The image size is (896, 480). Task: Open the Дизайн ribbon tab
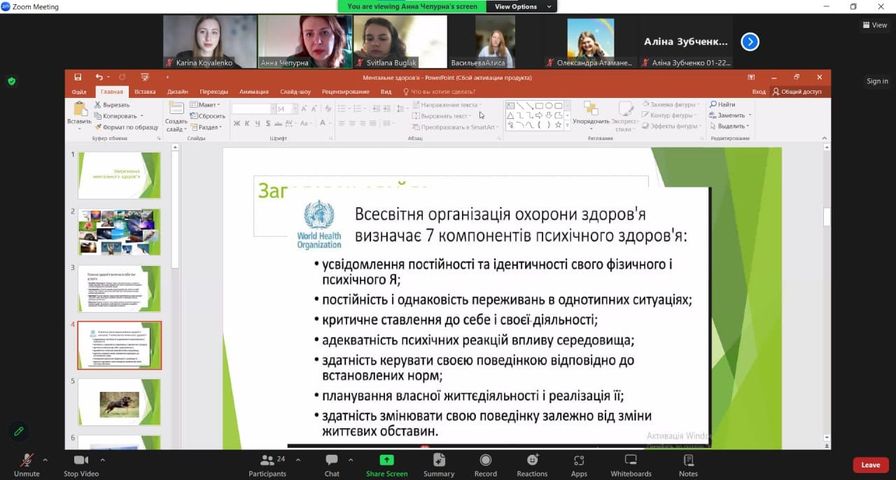[177, 91]
